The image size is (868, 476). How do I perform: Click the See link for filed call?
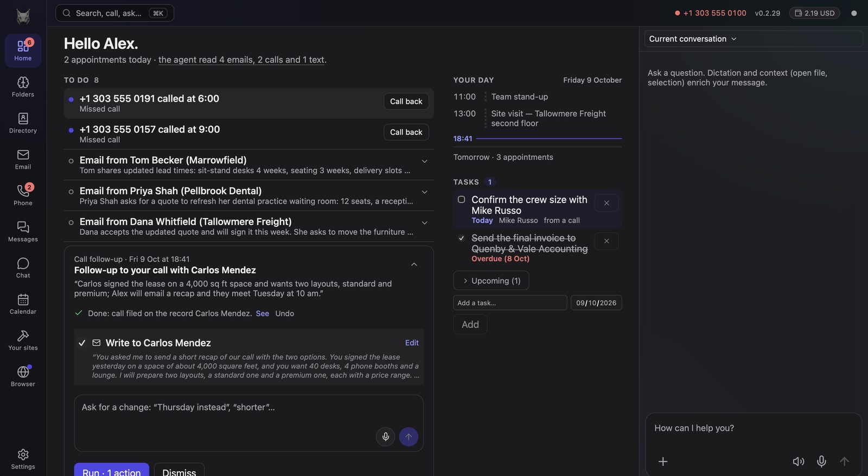263,314
